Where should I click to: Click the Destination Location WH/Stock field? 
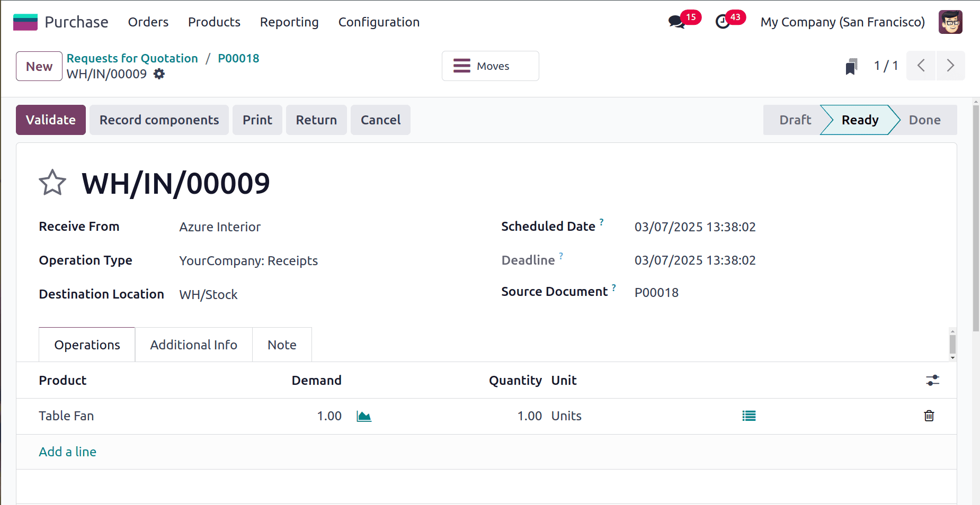tap(208, 295)
